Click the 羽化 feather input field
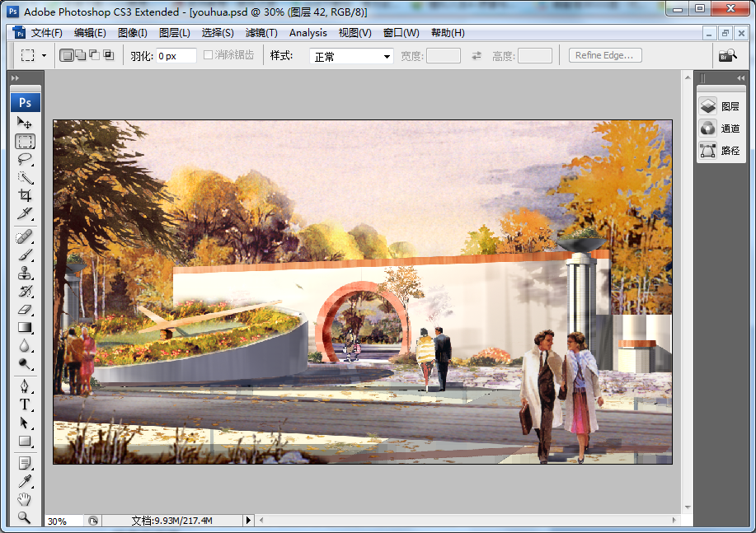Image resolution: width=756 pixels, height=533 pixels. (x=176, y=56)
